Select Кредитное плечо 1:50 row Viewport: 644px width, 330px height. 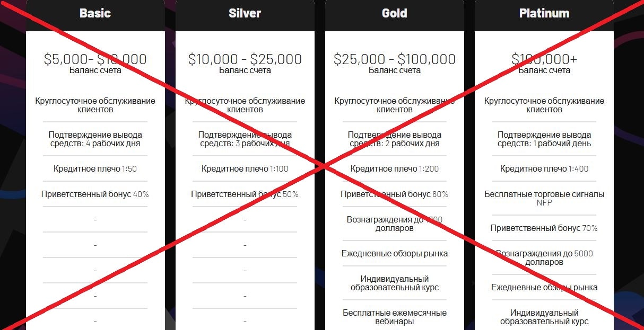click(x=95, y=169)
